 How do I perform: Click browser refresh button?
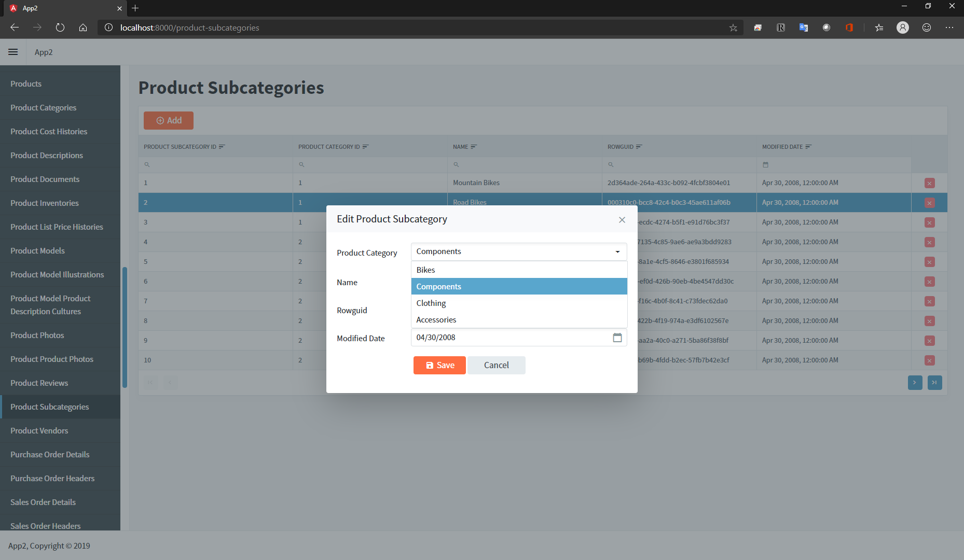[x=60, y=27]
